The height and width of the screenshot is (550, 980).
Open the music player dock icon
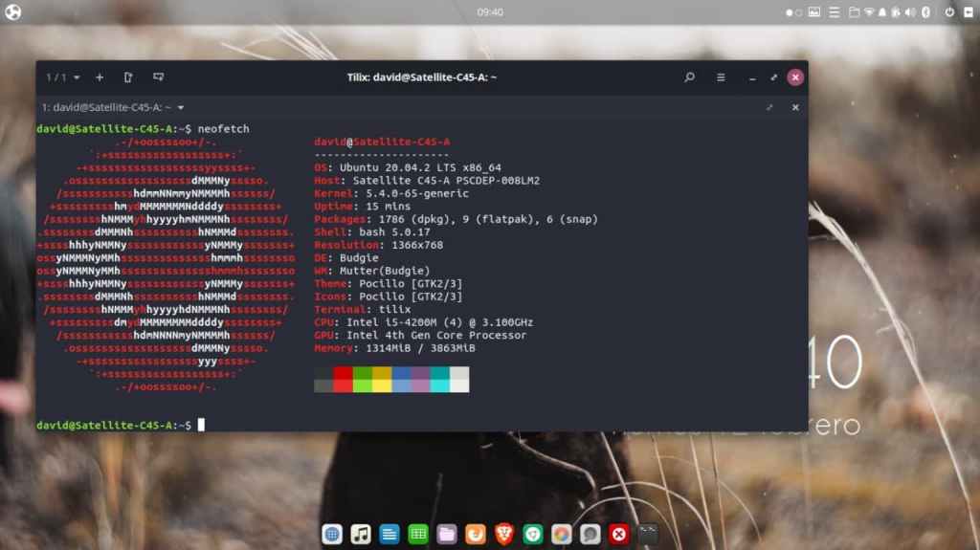(361, 534)
